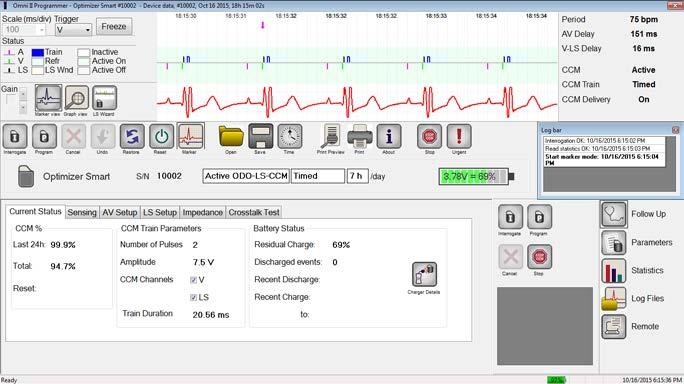Click the Train blue color swatch
Viewport: 684px width, 384px height.
(x=38, y=52)
